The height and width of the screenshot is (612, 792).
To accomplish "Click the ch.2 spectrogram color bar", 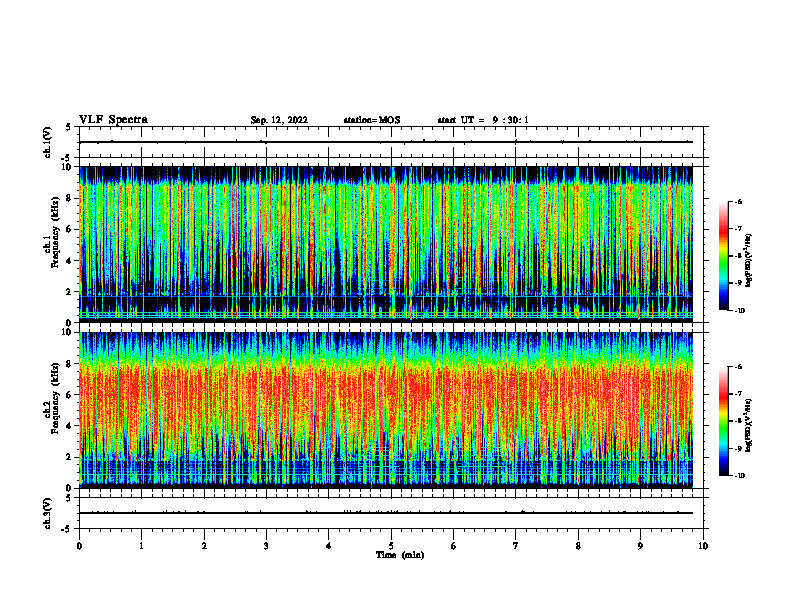I will (724, 421).
